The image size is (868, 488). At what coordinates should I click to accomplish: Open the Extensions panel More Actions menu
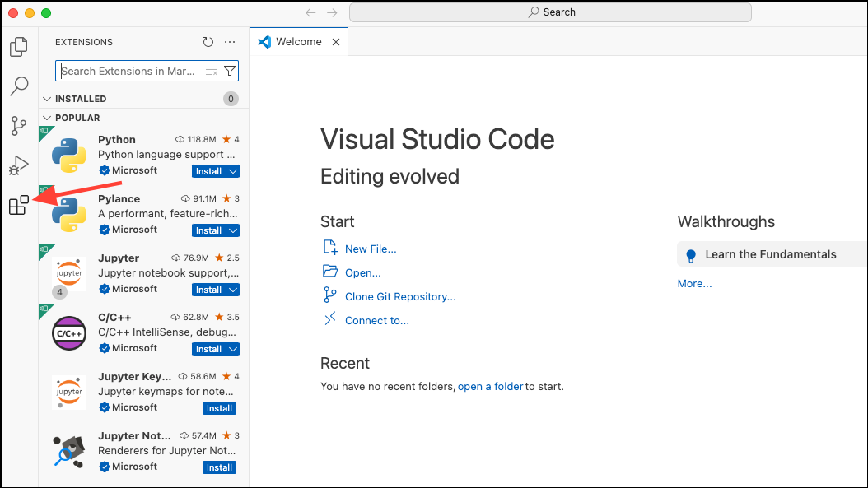pos(229,42)
